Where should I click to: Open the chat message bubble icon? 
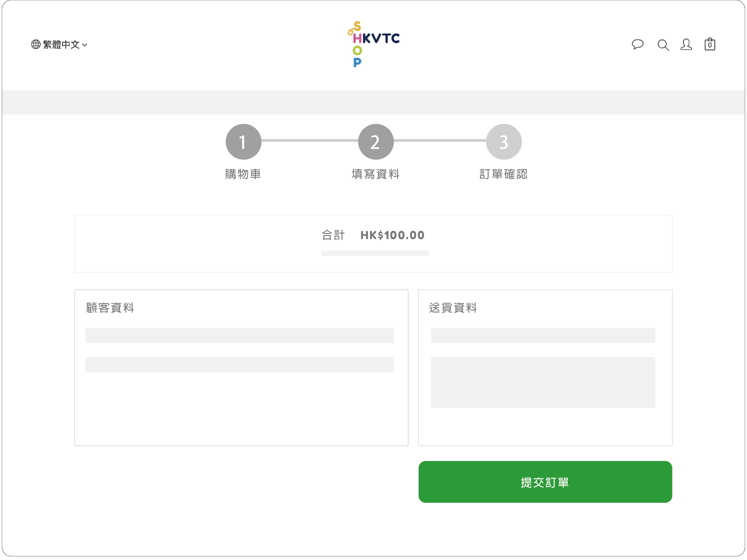click(x=637, y=44)
